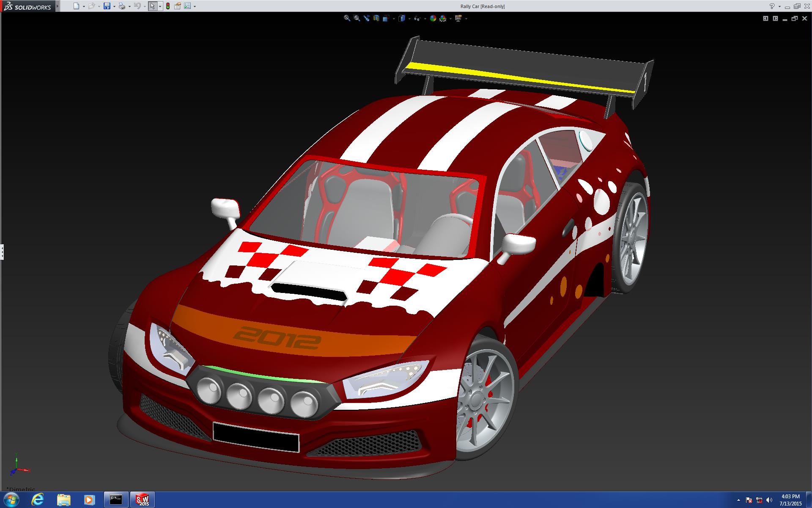Open the Hide/Show Items glasses toggle

tap(417, 18)
